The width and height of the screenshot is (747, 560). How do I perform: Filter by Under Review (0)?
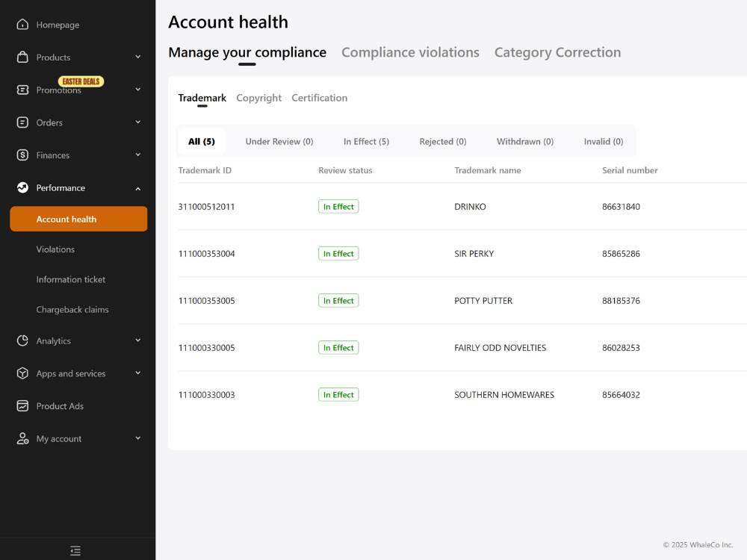[x=279, y=141]
